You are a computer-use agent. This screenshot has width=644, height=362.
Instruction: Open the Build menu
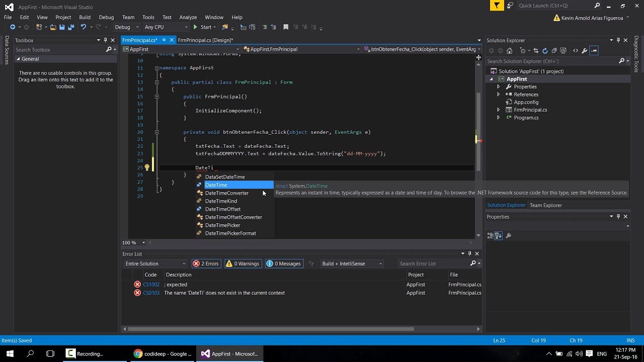pyautogui.click(x=85, y=17)
